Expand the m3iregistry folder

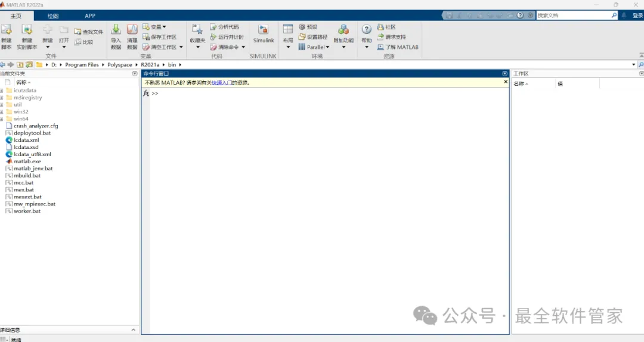pyautogui.click(x=2, y=98)
